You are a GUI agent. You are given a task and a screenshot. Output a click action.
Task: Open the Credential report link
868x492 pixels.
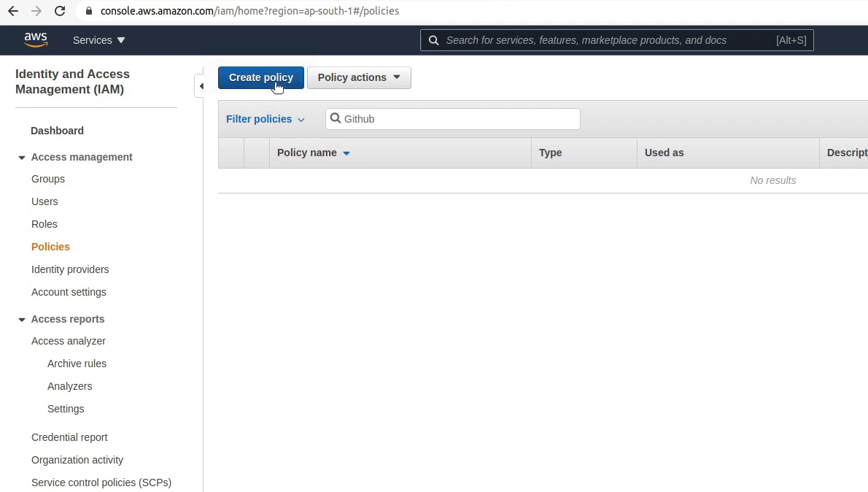tap(69, 437)
